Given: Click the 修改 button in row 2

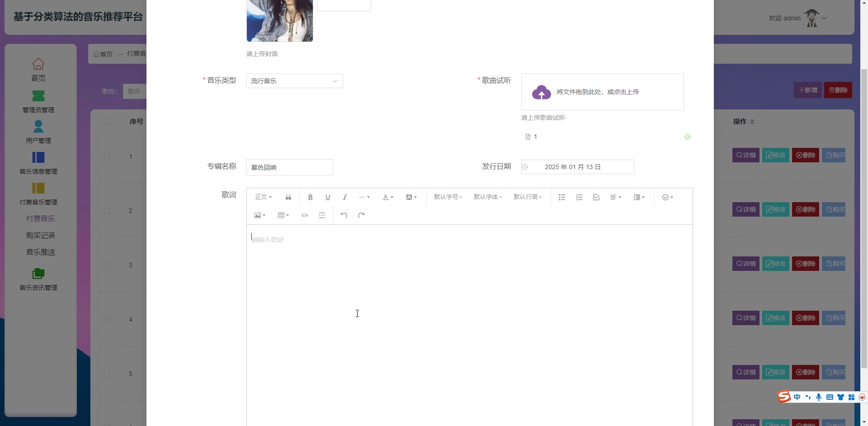Looking at the screenshot, I should tap(776, 209).
